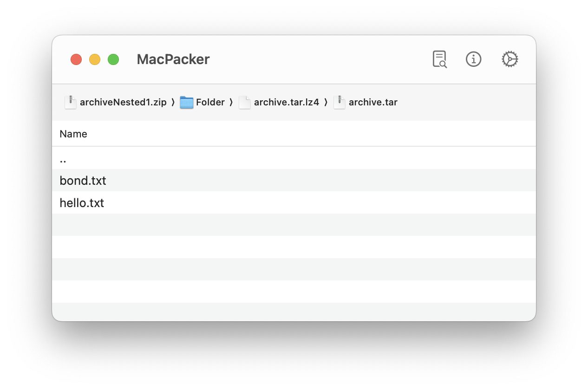Select archive.tar breadcrumb label

pyautogui.click(x=373, y=102)
